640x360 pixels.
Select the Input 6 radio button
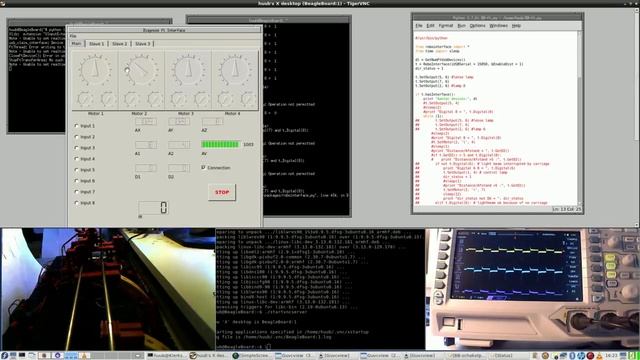click(x=76, y=181)
